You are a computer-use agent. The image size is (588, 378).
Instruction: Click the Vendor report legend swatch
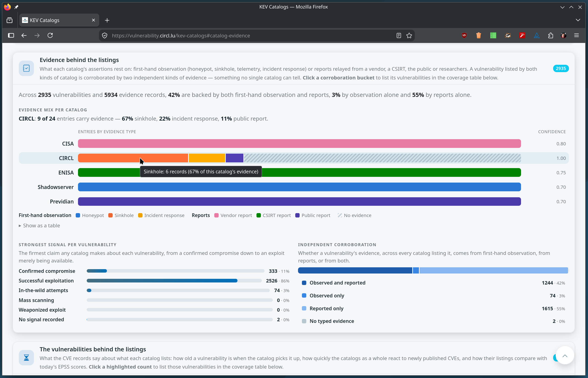click(x=216, y=215)
